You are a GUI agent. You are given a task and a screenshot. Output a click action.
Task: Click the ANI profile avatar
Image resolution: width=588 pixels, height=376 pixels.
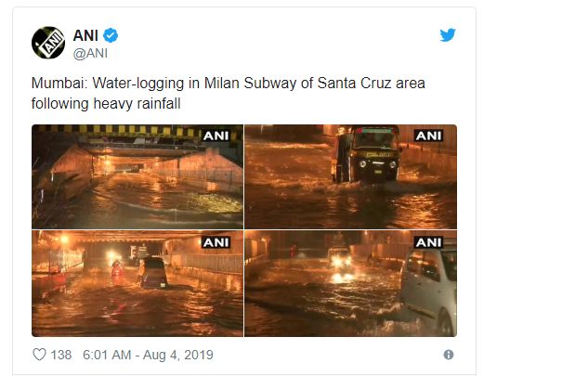(48, 43)
